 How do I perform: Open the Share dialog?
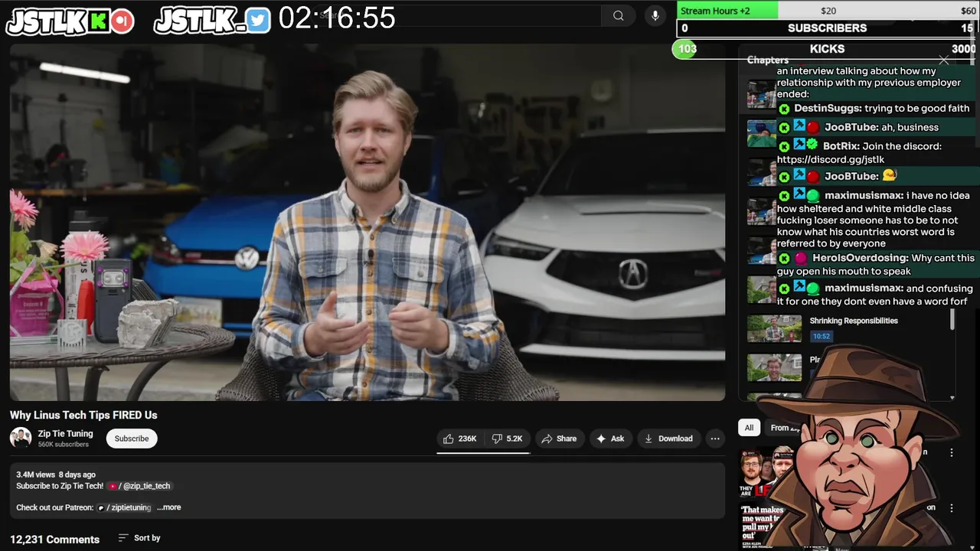[559, 439]
